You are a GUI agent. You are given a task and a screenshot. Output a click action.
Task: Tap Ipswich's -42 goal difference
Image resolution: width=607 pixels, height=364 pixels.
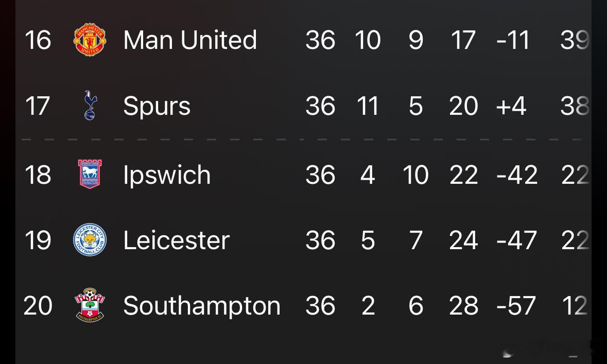click(517, 175)
